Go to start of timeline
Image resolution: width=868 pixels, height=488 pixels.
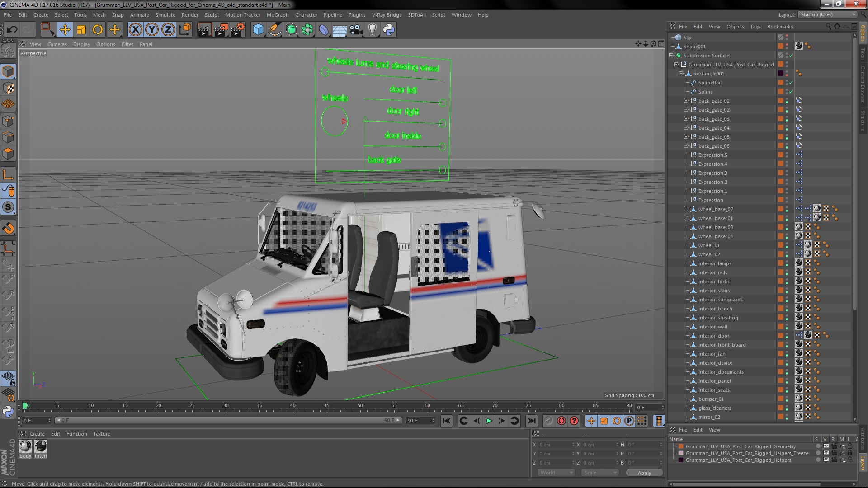446,421
